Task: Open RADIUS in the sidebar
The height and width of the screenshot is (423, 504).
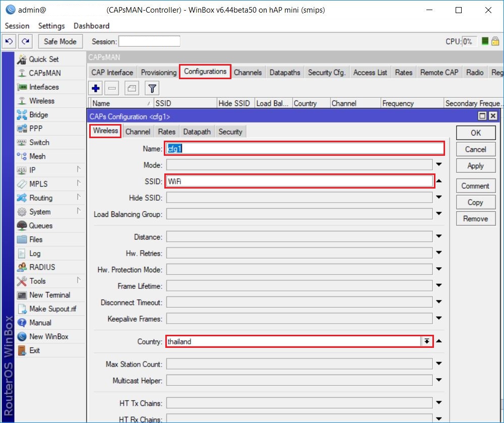Action: (x=42, y=267)
